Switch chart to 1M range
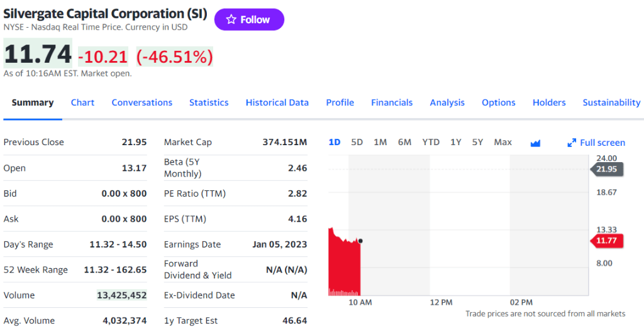This screenshot has width=644, height=328. coord(380,143)
